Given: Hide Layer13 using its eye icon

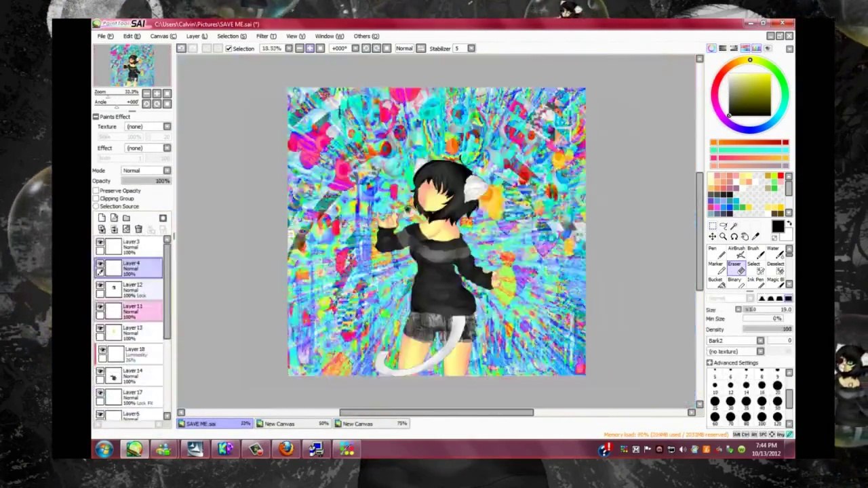Looking at the screenshot, I should pos(100,329).
